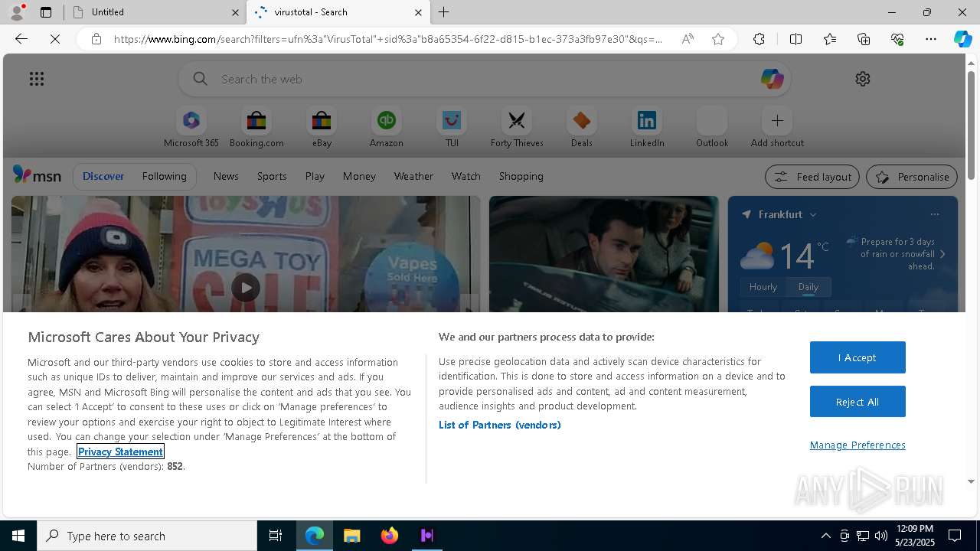Image resolution: width=980 pixels, height=551 pixels.
Task: Open the Outlook shortcut
Action: click(x=712, y=128)
